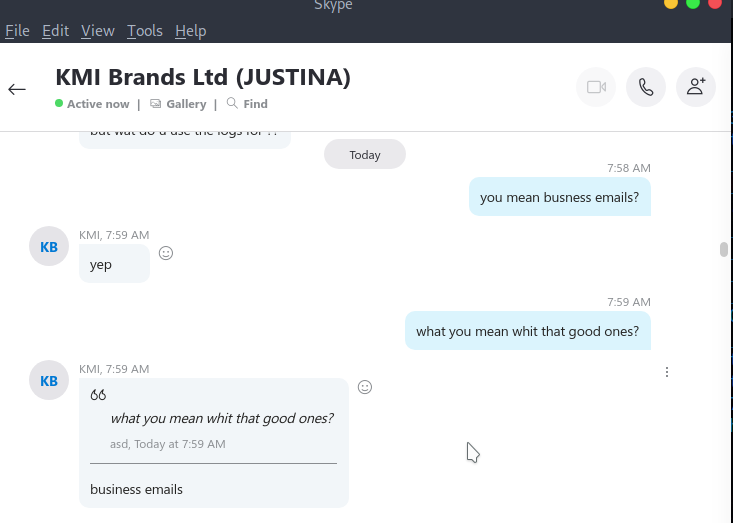Click the Today date separator
Image resolution: width=733 pixels, height=523 pixels.
tap(365, 155)
